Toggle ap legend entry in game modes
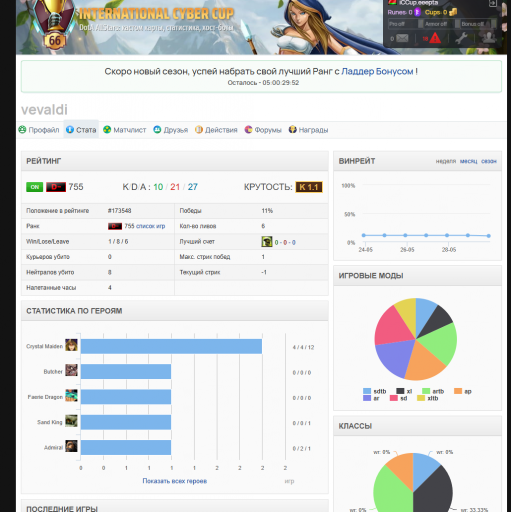 click(x=463, y=391)
